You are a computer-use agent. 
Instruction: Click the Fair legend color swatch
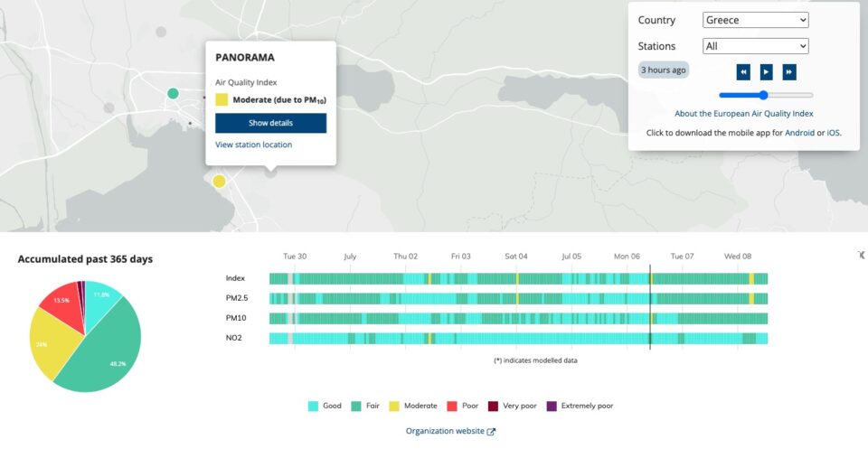coord(356,406)
